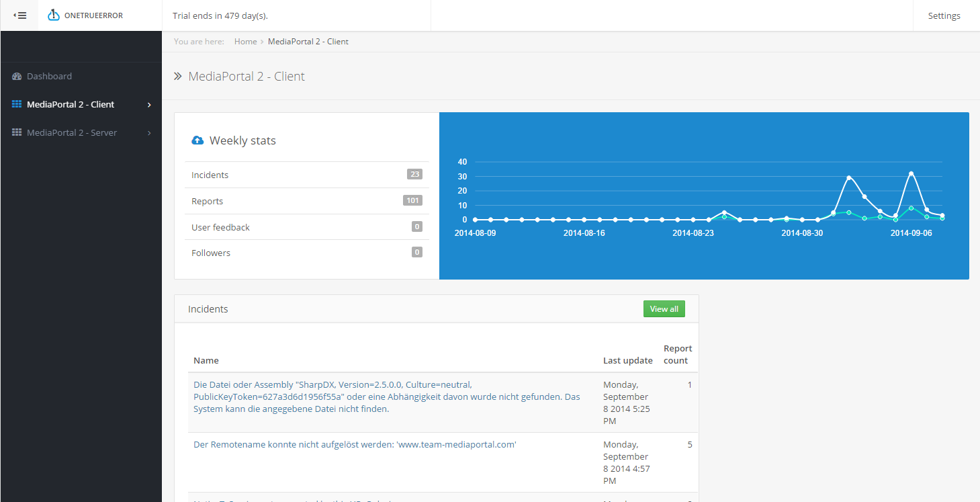Click the Report count column header
The height and width of the screenshot is (502, 980).
tap(677, 355)
